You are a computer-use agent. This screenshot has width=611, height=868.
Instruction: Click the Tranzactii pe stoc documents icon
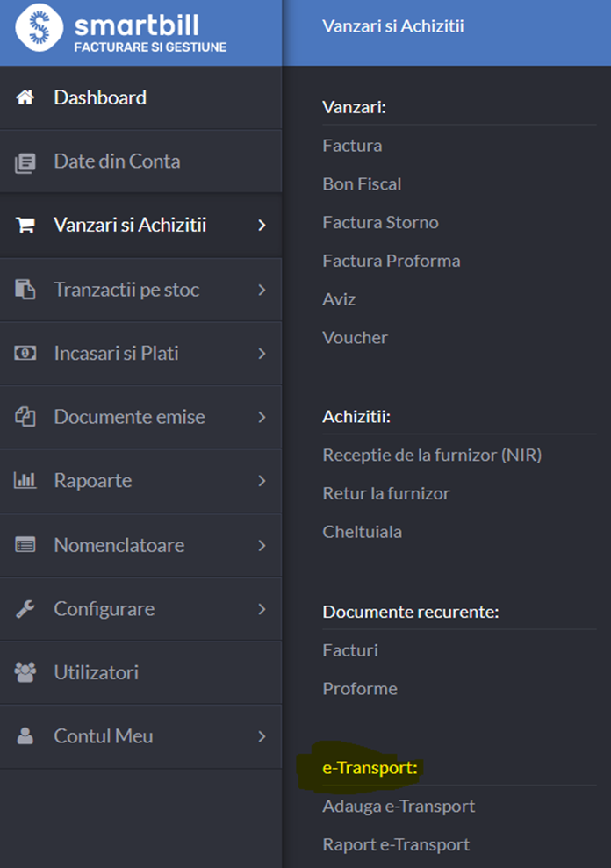click(x=25, y=290)
